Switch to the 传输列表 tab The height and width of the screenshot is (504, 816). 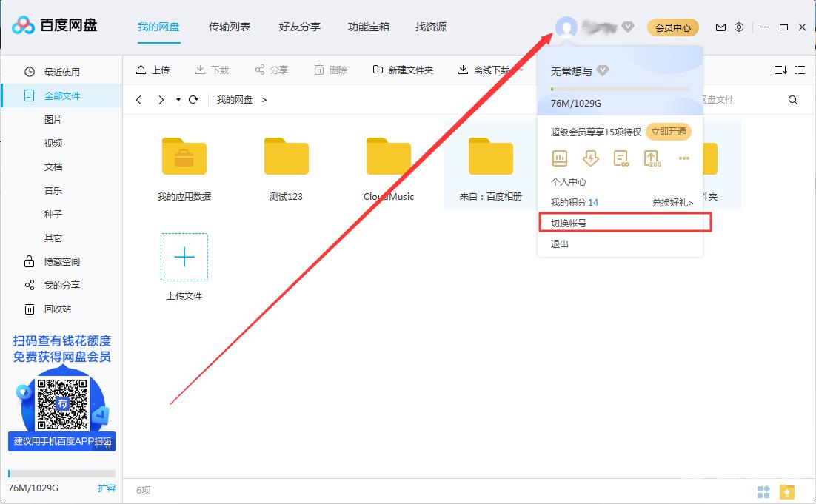click(230, 27)
